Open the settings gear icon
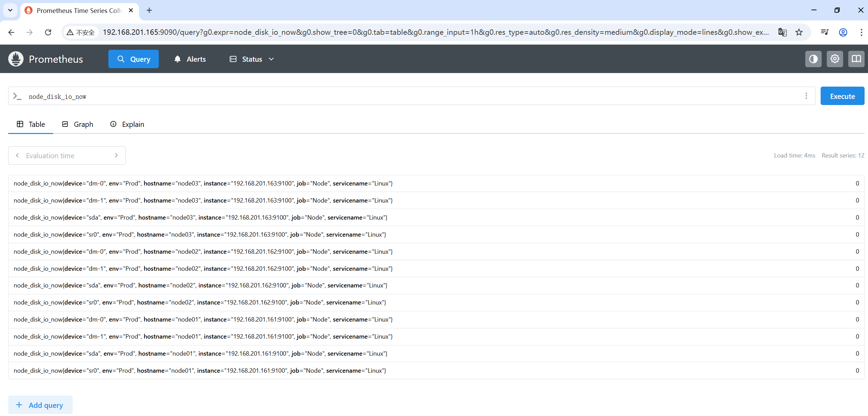 pos(835,59)
